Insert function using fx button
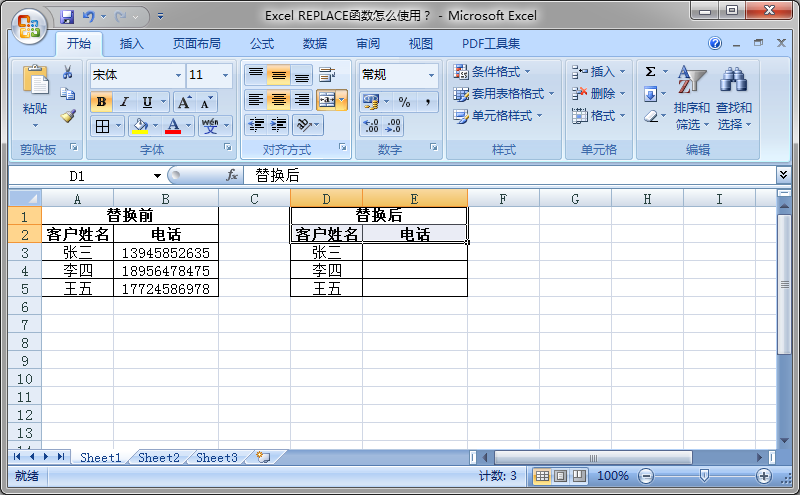Screen dimensions: 800x495 232,176
